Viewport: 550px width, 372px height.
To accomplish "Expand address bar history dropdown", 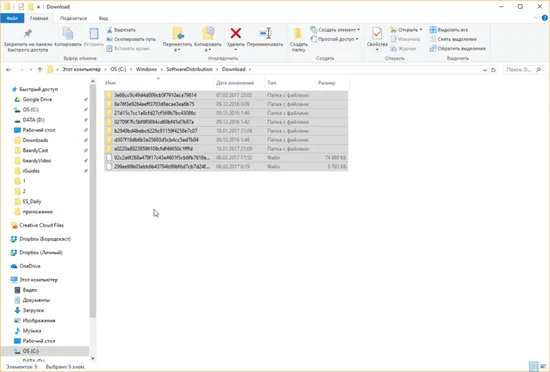I will click(485, 70).
